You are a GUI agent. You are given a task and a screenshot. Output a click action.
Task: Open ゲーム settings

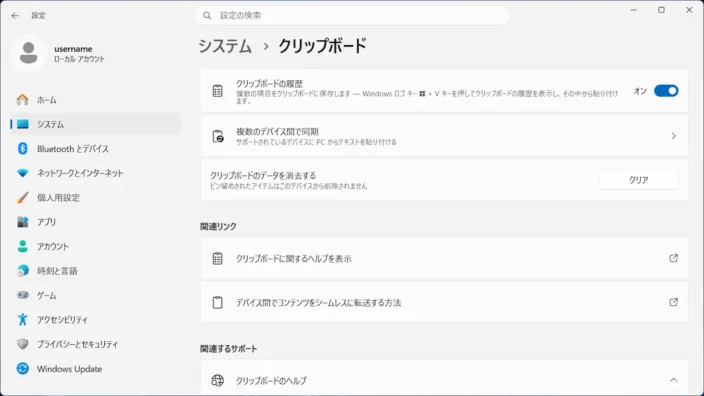95,295
